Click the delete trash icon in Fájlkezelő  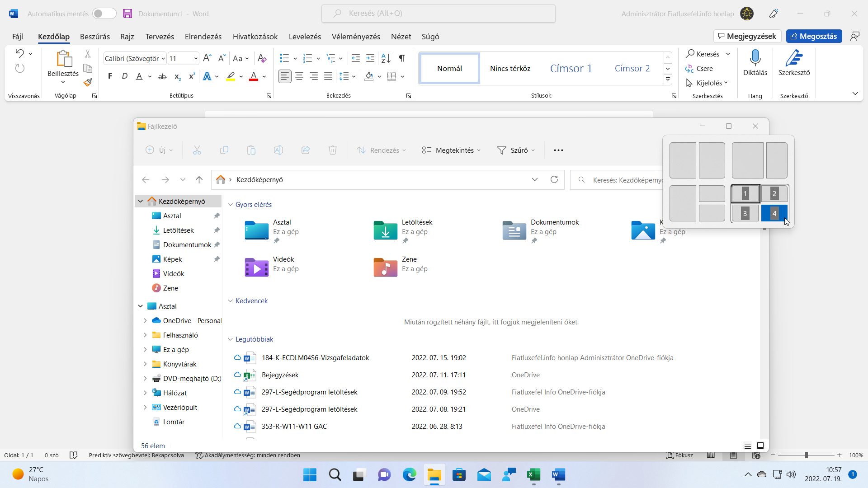(333, 150)
